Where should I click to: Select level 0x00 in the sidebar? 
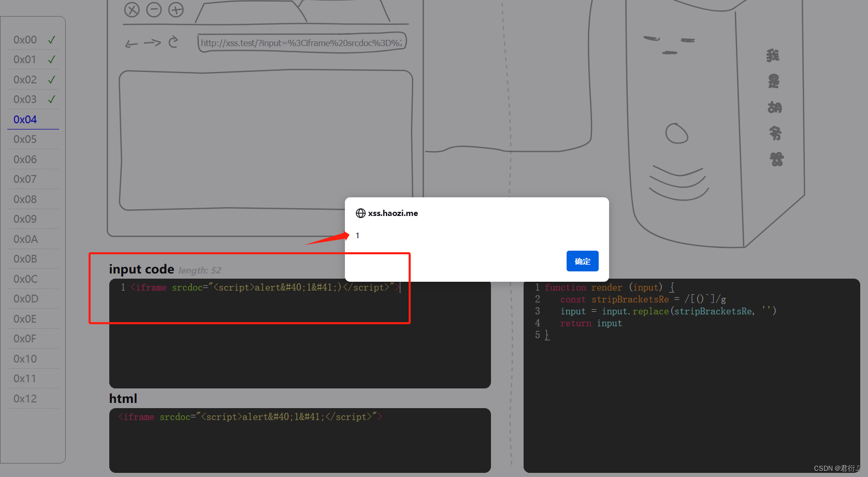(25, 40)
